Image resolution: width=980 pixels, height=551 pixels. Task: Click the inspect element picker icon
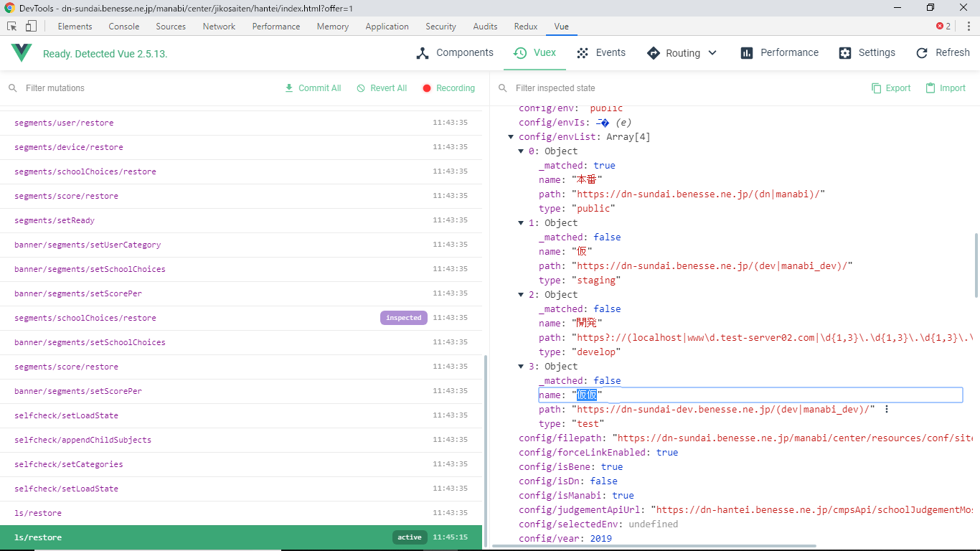pos(12,27)
